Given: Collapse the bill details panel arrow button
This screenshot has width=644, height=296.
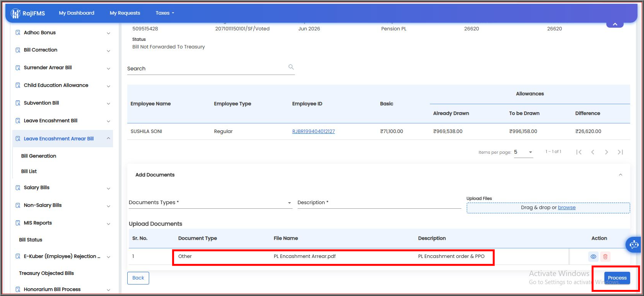Looking at the screenshot, I should [x=615, y=24].
